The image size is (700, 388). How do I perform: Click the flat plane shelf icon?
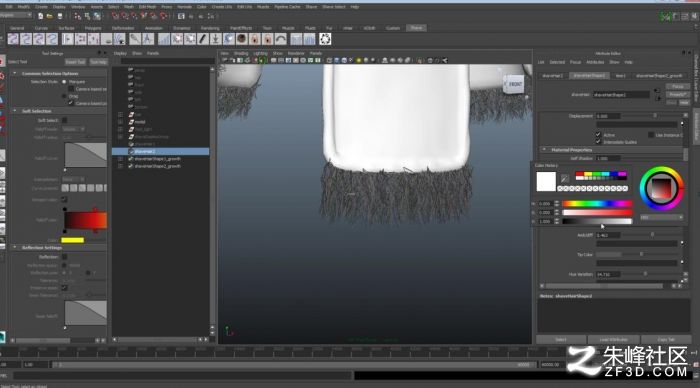[x=106, y=39]
